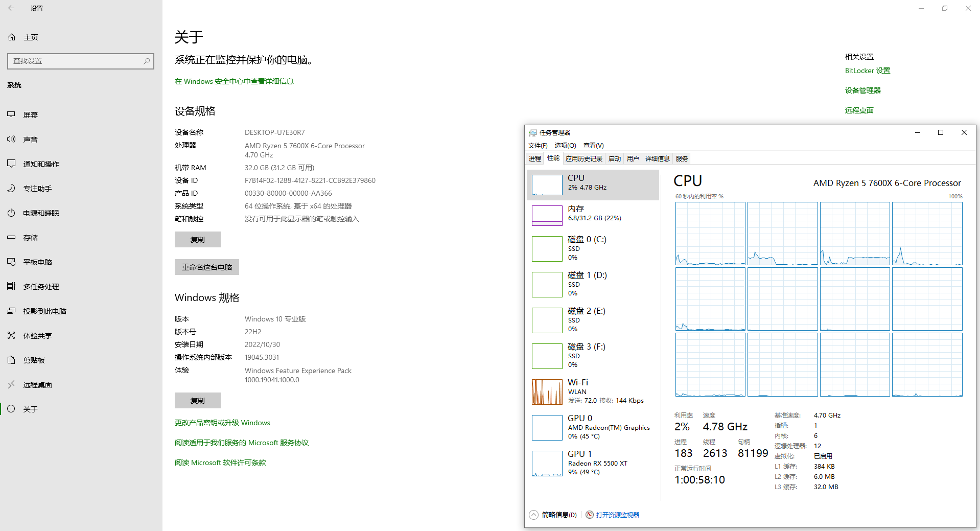Open Windows Security details link
The image size is (980, 531).
(234, 81)
